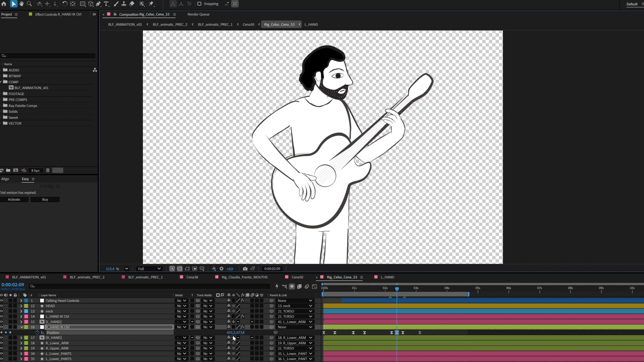The width and height of the screenshot is (644, 362).
Task: Select the Zoom magnifier tool
Action: 30,4
